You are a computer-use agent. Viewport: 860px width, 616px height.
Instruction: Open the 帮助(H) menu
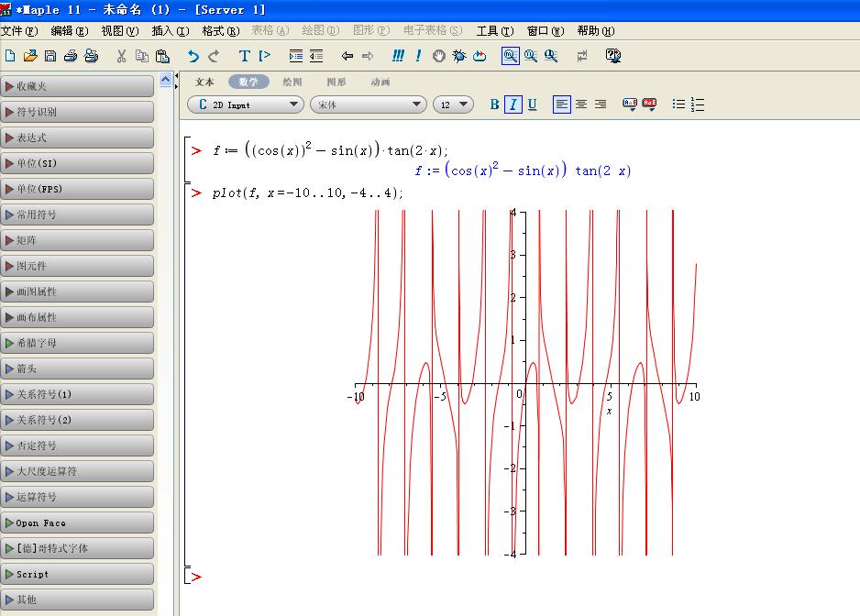click(x=596, y=31)
